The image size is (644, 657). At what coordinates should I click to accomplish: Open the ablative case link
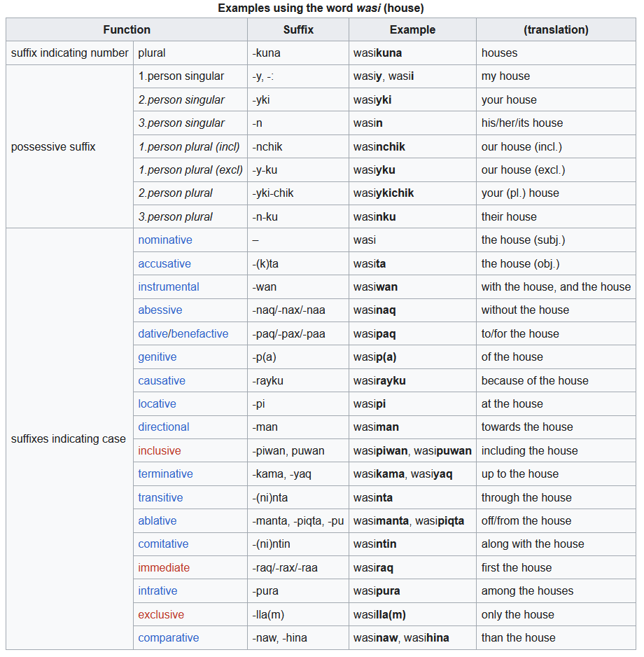(x=157, y=521)
